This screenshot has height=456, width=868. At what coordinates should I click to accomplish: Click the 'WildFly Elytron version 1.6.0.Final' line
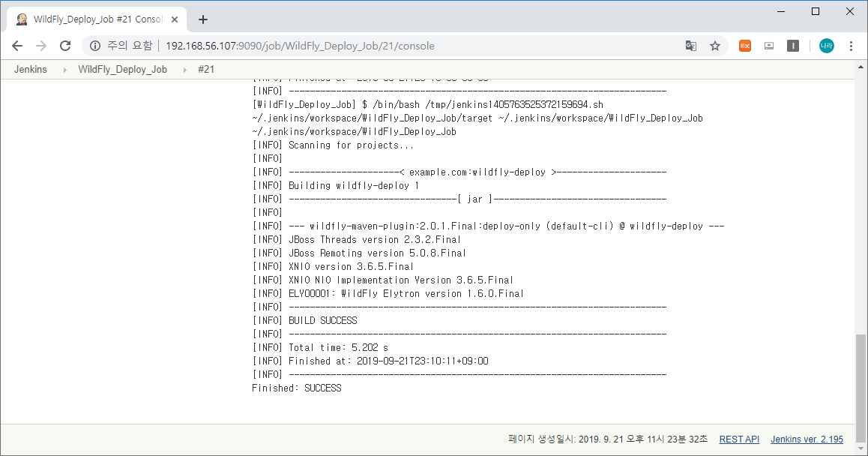click(x=388, y=294)
